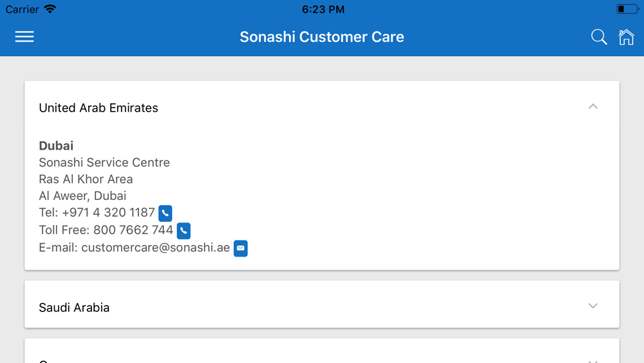Tap the 800 7662 744 toll free number
The width and height of the screenshot is (644, 363).
[133, 230]
